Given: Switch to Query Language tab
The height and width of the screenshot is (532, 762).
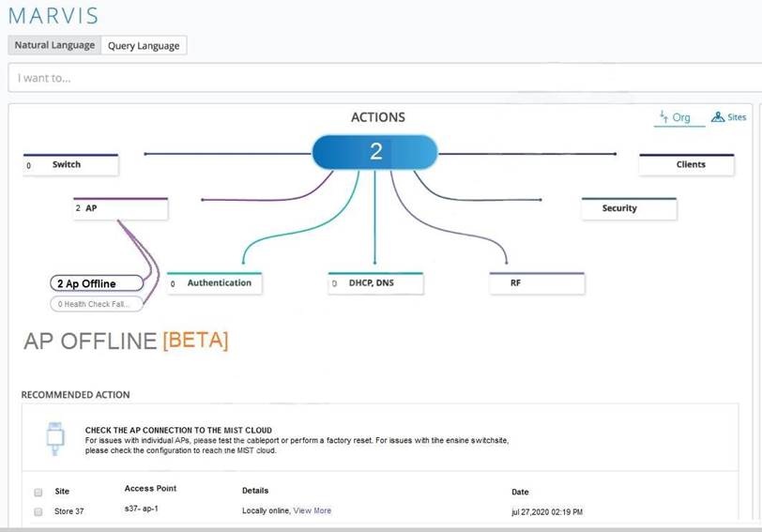Looking at the screenshot, I should coord(144,45).
